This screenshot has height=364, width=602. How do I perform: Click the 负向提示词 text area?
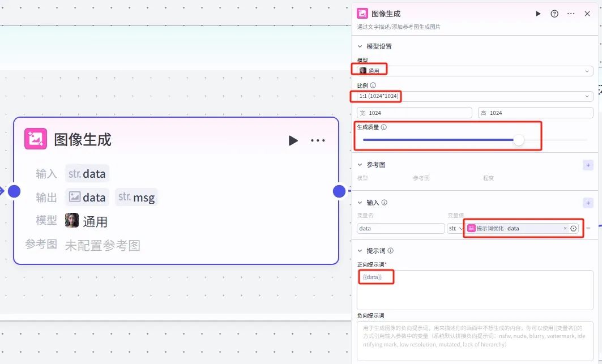pyautogui.click(x=475, y=341)
